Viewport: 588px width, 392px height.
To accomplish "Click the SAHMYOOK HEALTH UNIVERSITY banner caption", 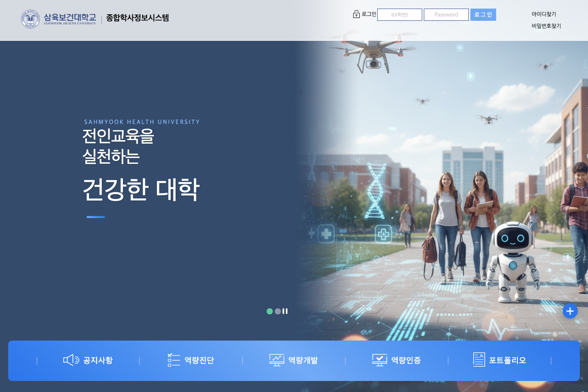I will (142, 122).
